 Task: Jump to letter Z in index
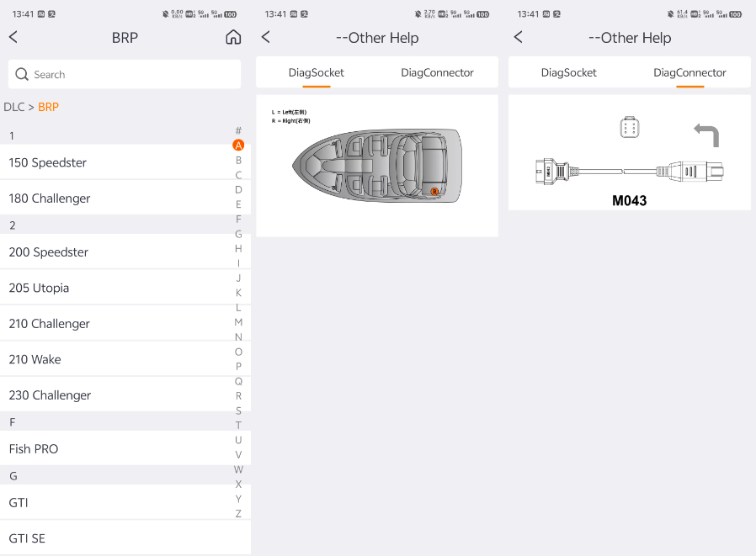coord(238,514)
